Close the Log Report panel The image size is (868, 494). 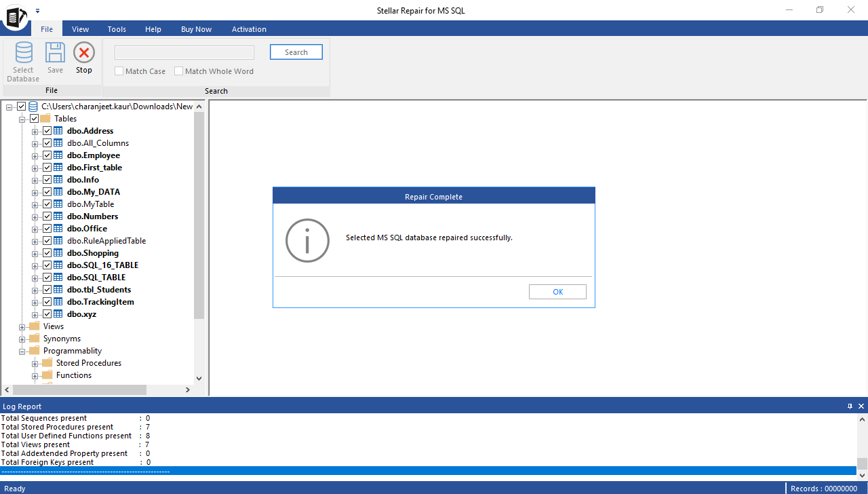861,406
